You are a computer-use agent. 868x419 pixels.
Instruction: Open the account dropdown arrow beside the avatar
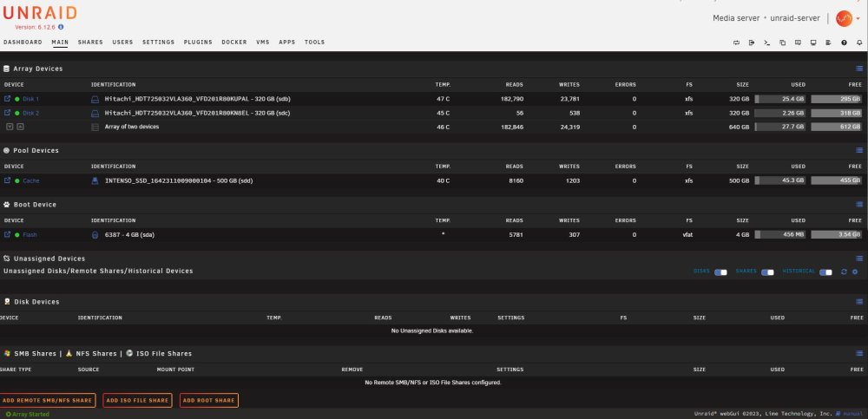pyautogui.click(x=858, y=19)
